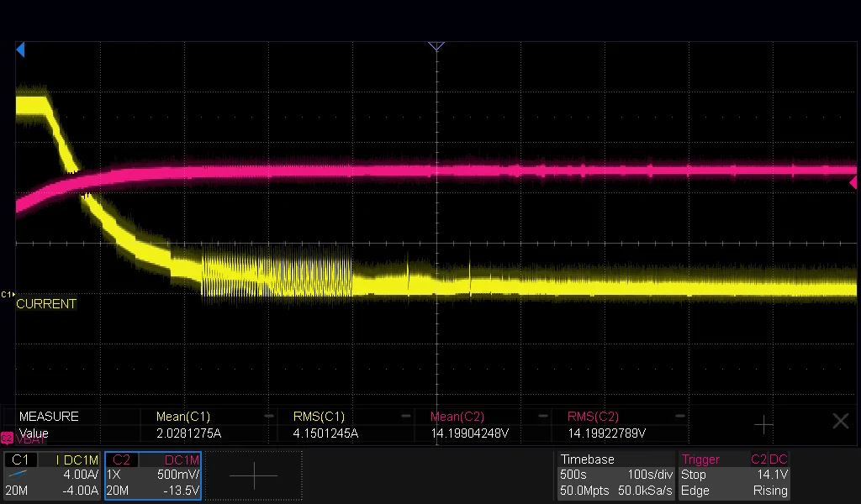861x504 pixels.
Task: Close the measurement panel with the X
Action: 840,421
